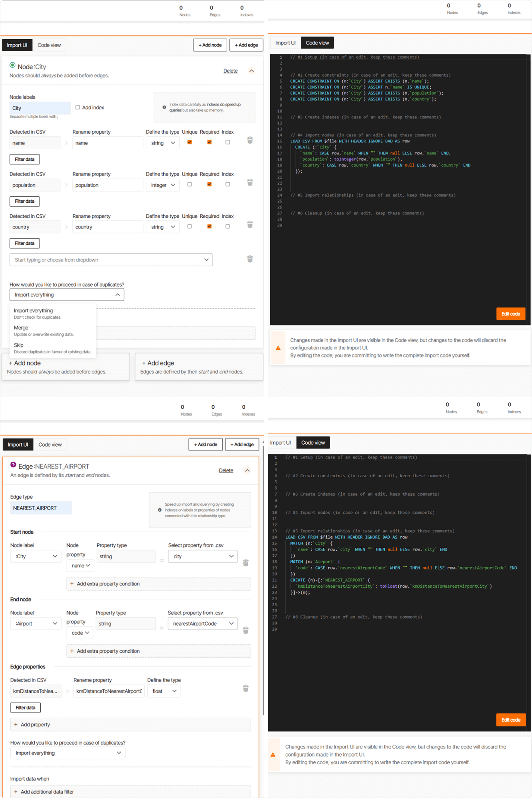
Task: Open the 'city' csv property dropdown
Action: (x=203, y=556)
